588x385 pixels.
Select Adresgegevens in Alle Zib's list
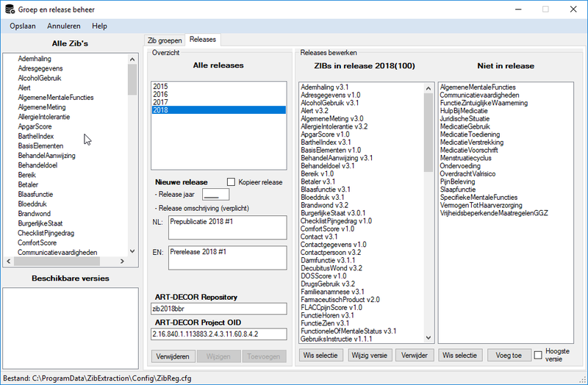[x=40, y=68]
